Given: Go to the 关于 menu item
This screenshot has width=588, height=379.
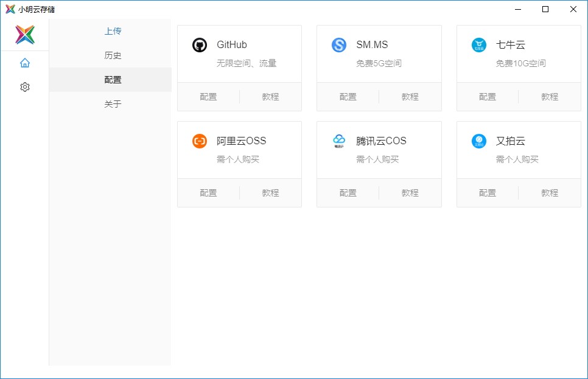Looking at the screenshot, I should tap(113, 104).
